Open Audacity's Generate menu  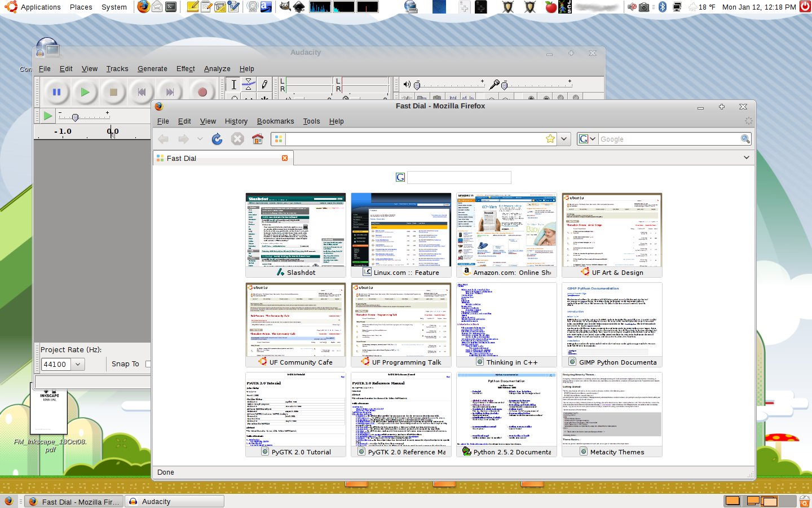152,69
